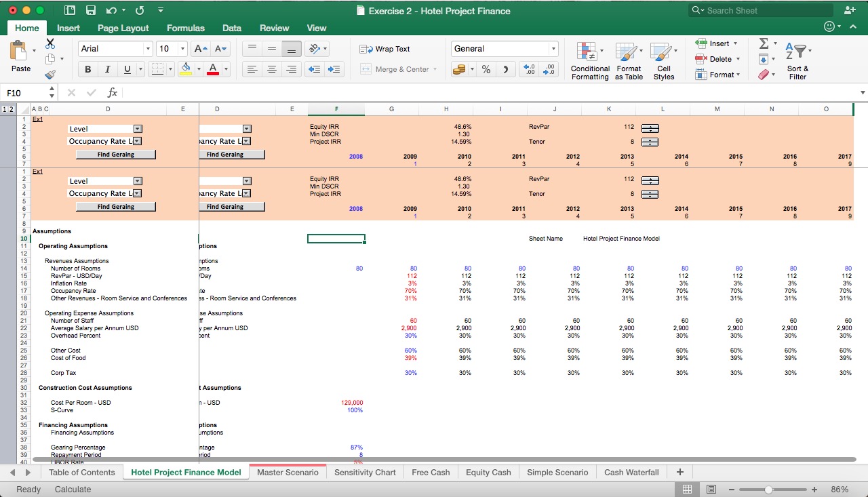The image size is (868, 497).
Task: Select the Bold formatting icon
Action: coord(87,68)
